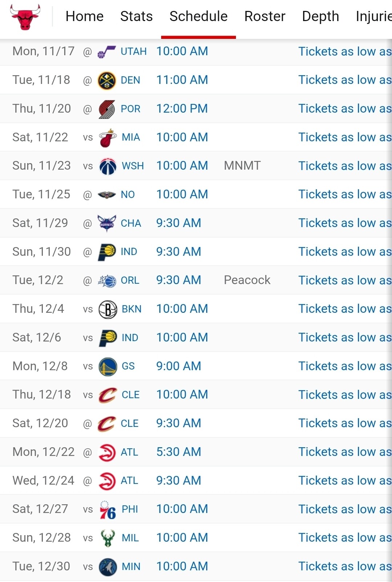Screen dimensions: 392x582
Task: Open tickets link for 11/17 Utah game
Action: coord(345,52)
